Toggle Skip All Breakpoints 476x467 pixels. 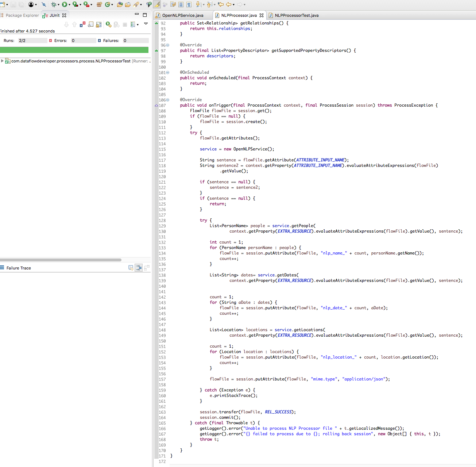[44, 4]
